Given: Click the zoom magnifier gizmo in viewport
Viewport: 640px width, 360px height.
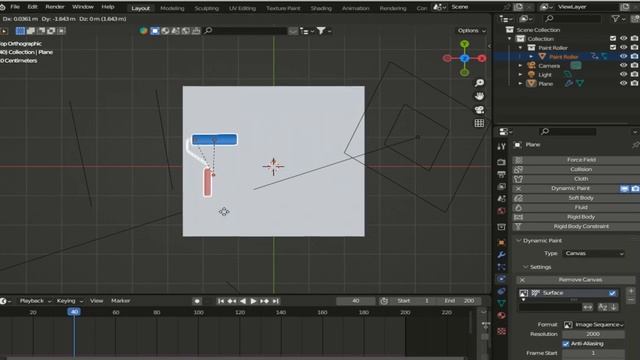Looking at the screenshot, I should point(479,83).
